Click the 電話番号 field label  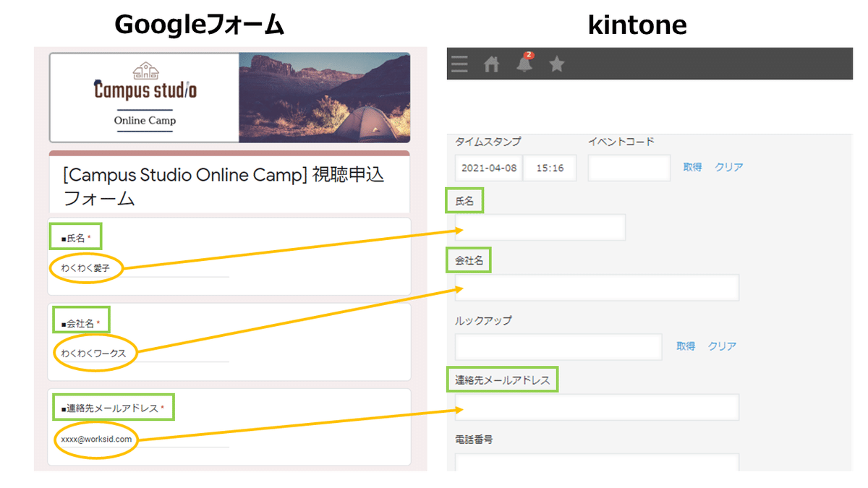point(474,440)
